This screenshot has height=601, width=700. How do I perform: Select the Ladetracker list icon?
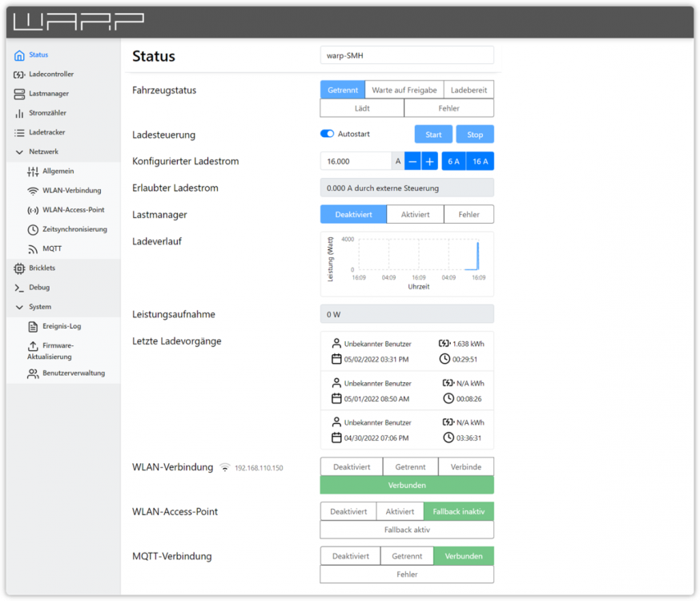pyautogui.click(x=19, y=132)
